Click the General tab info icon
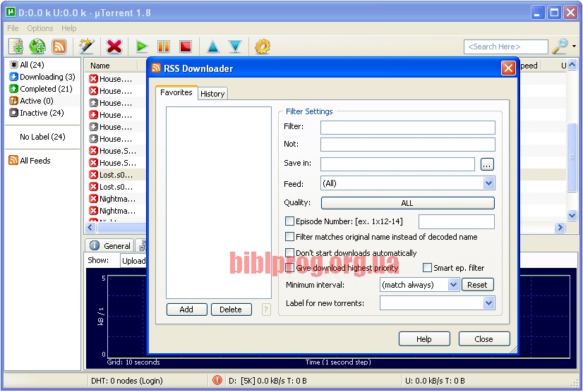Screen dimensions: 583x392 95,245
